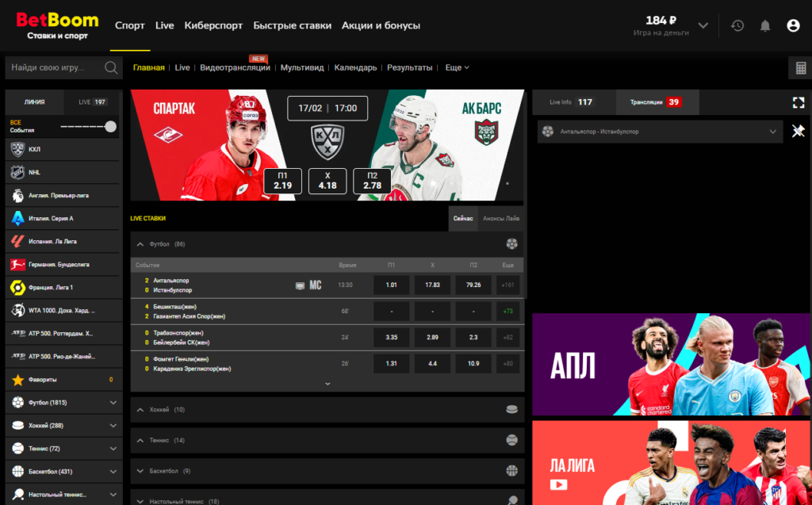Switch to the Анонсы Лайв tab
This screenshot has width=812, height=505.
pos(501,219)
